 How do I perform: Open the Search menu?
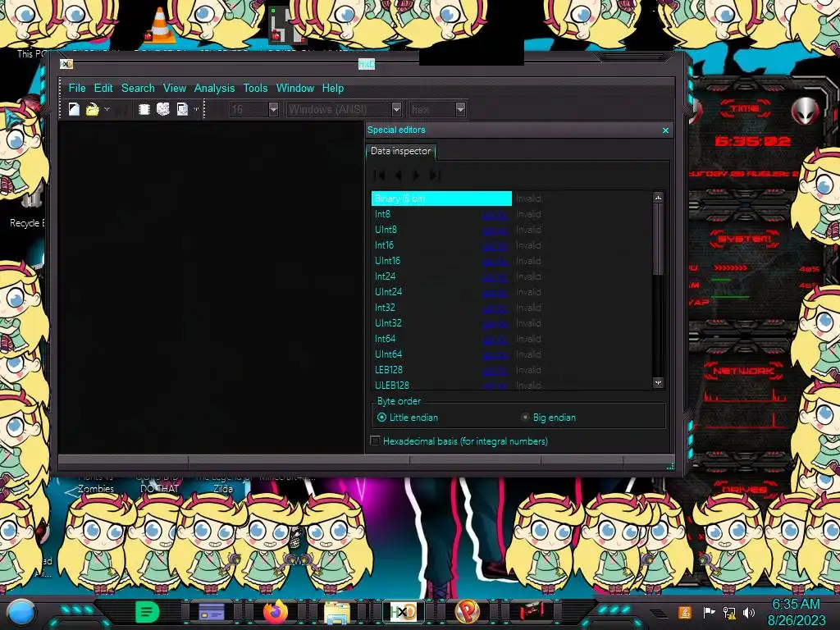(x=138, y=88)
